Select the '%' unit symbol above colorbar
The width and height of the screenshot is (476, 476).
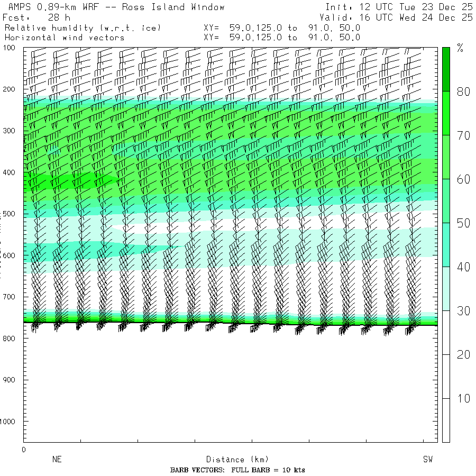(x=460, y=49)
